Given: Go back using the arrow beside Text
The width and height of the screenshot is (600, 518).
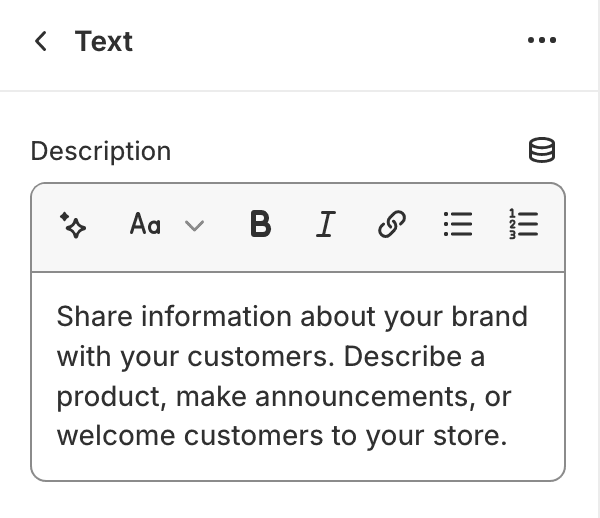Looking at the screenshot, I should (x=41, y=41).
